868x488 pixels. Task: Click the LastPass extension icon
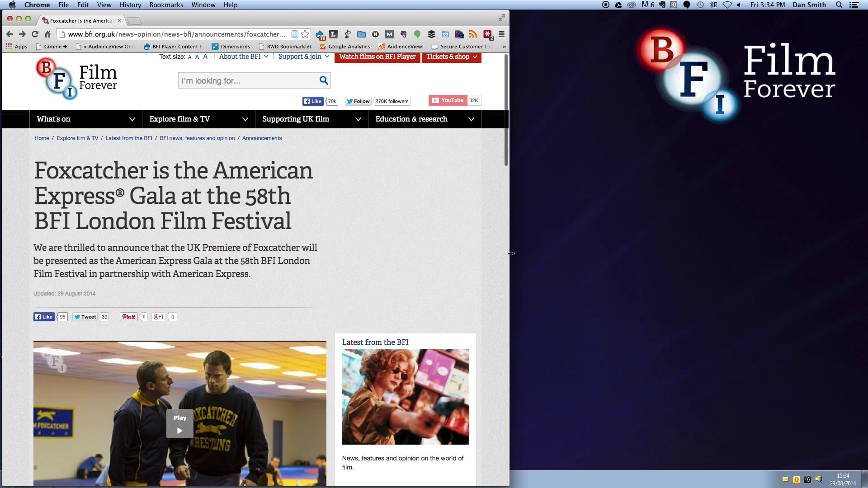pyautogui.click(x=488, y=34)
